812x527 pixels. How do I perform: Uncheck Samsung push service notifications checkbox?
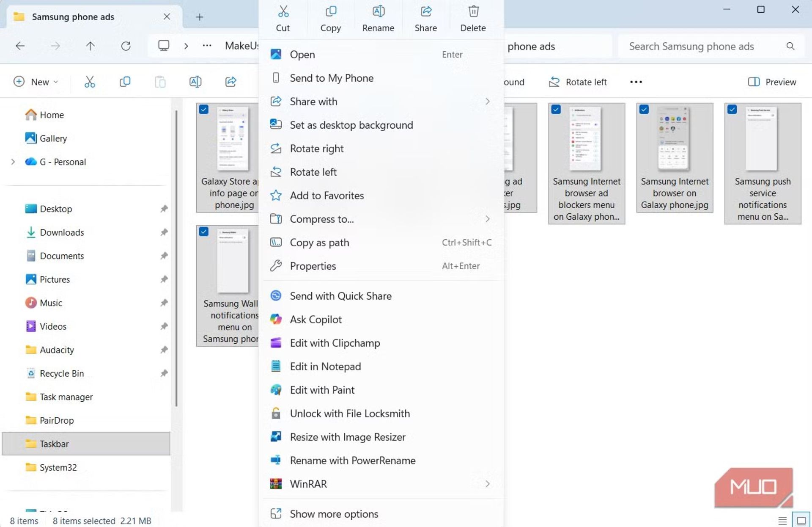point(732,110)
